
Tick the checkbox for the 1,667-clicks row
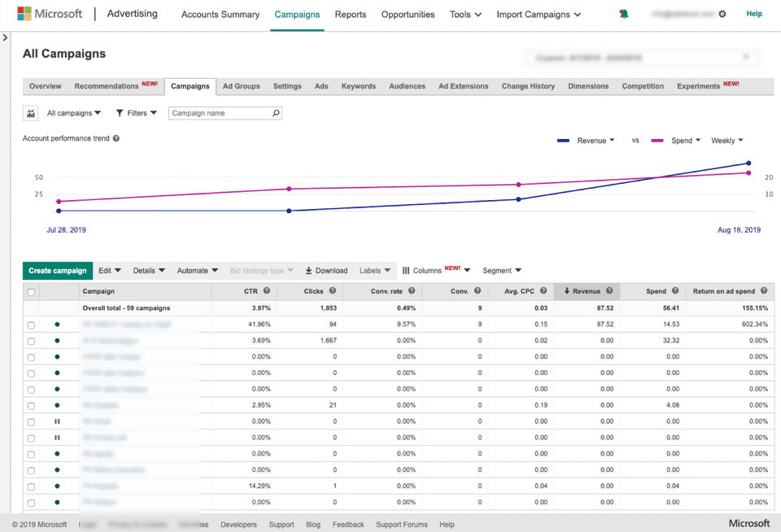[32, 341]
